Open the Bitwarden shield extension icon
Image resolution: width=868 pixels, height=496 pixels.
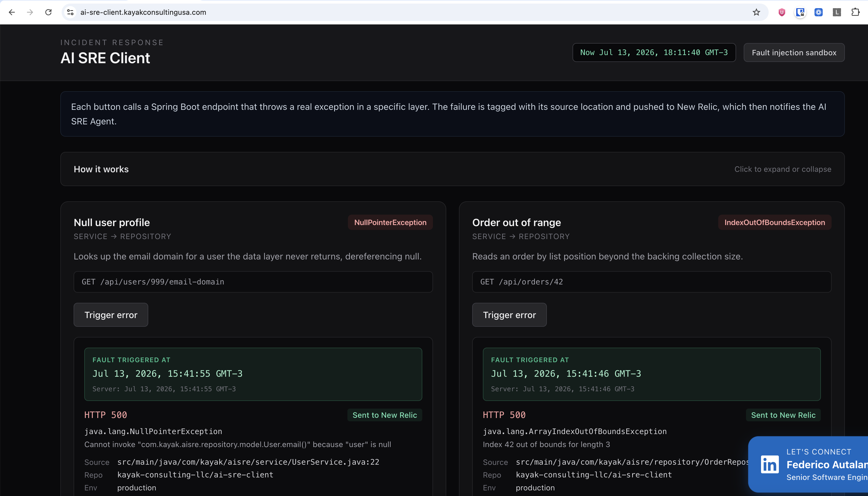[800, 12]
